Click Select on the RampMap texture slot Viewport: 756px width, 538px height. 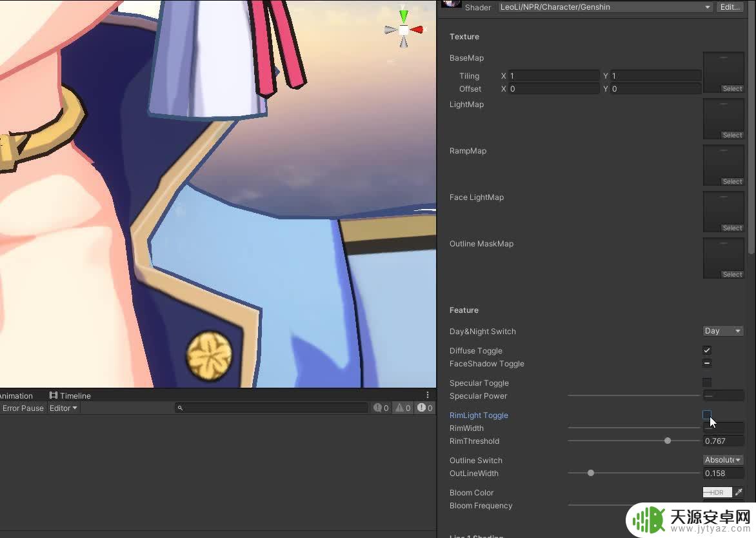pos(732,181)
